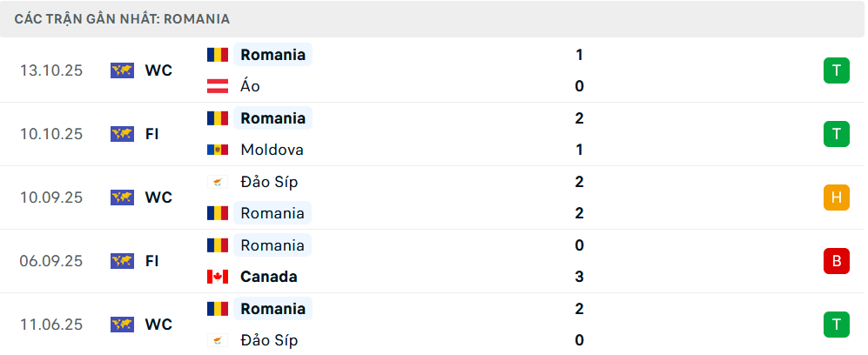Click green T badge for Moldova match
868x355 pixels.
pyautogui.click(x=836, y=134)
